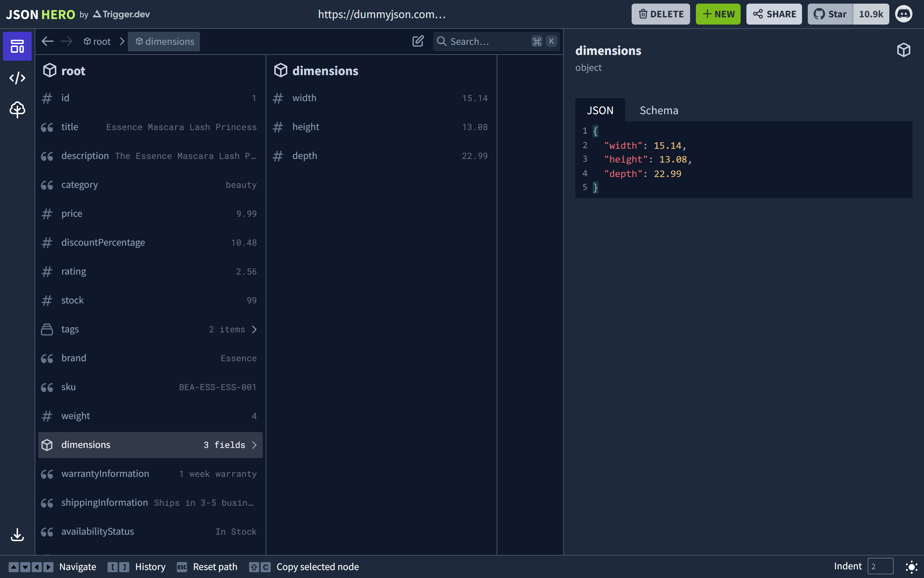Image resolution: width=924 pixels, height=578 pixels.
Task: Select the discountPercentage row
Action: [x=150, y=242]
